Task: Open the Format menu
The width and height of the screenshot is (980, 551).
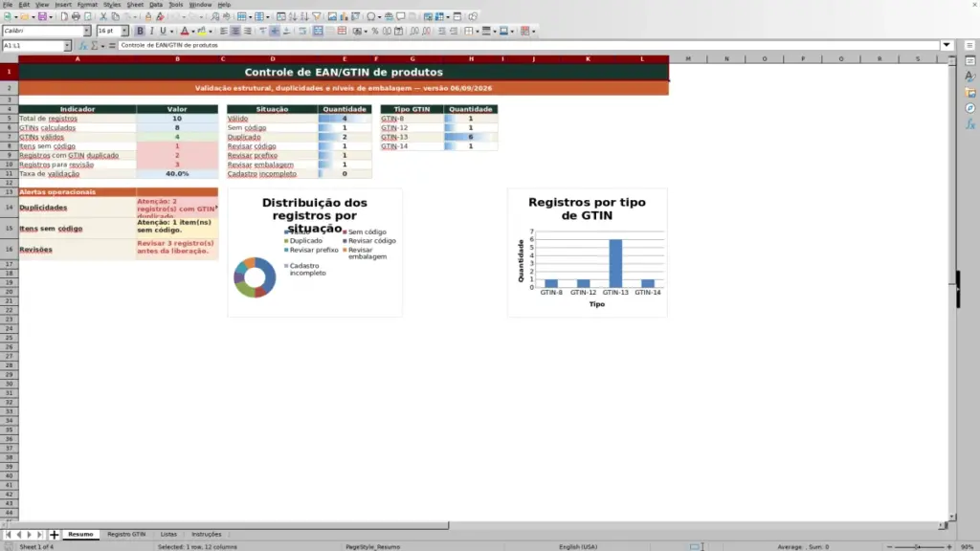Action: point(87,5)
